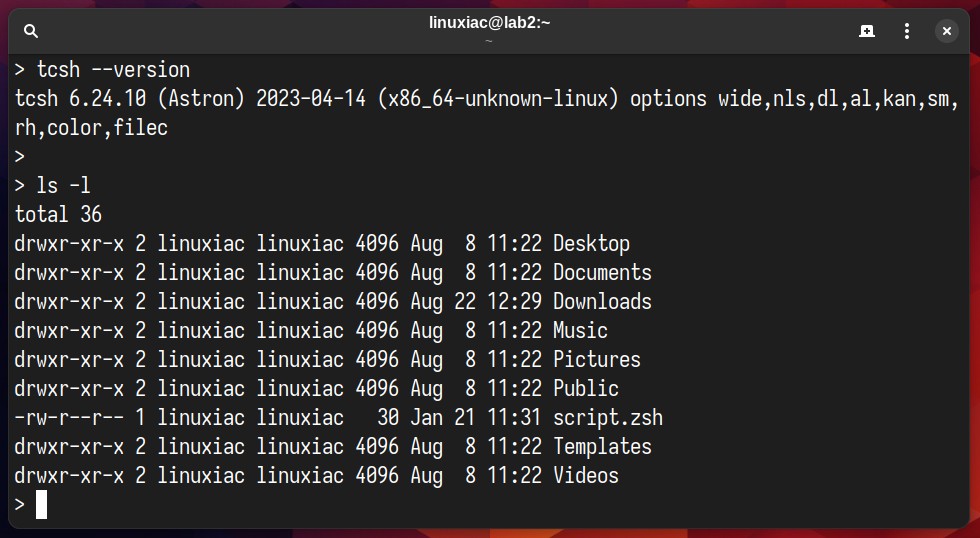The height and width of the screenshot is (538, 980).
Task: Open the terminal search magnifier icon
Action: click(x=31, y=31)
